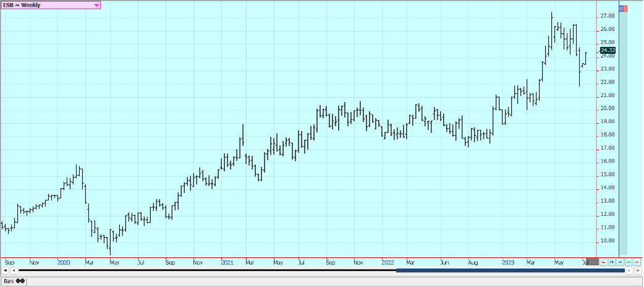Viewport: 644px width, 287px height.
Task: Click the 23.00 price axis label
Action: [x=608, y=69]
